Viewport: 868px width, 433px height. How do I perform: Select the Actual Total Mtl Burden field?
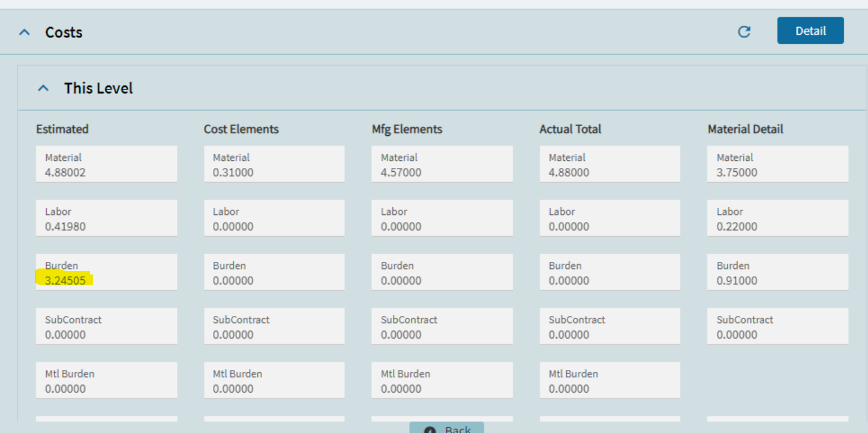[x=610, y=380]
